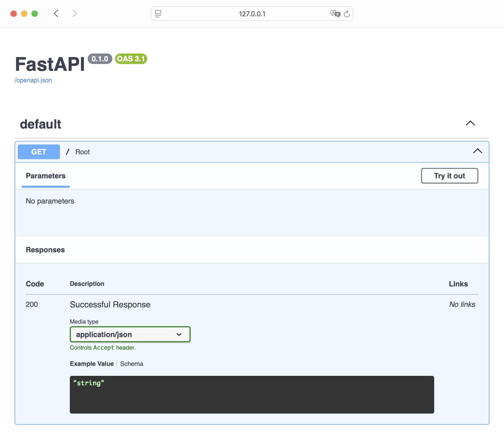
Task: Go forward with the browser forward arrow
Action: [75, 13]
